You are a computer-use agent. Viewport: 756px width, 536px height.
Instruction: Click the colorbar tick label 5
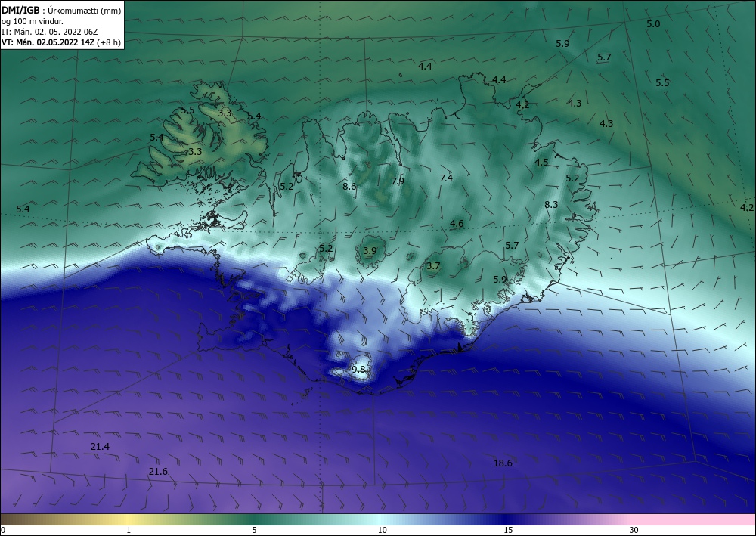tap(254, 530)
